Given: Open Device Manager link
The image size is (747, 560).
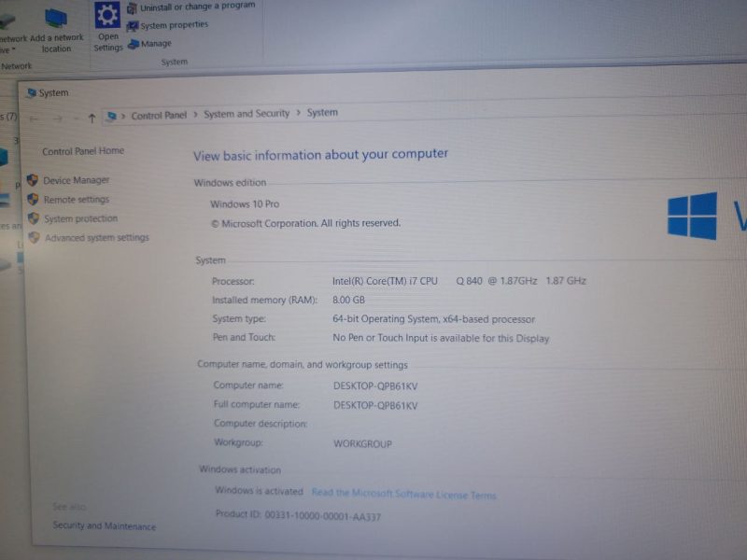Looking at the screenshot, I should pos(77,180).
